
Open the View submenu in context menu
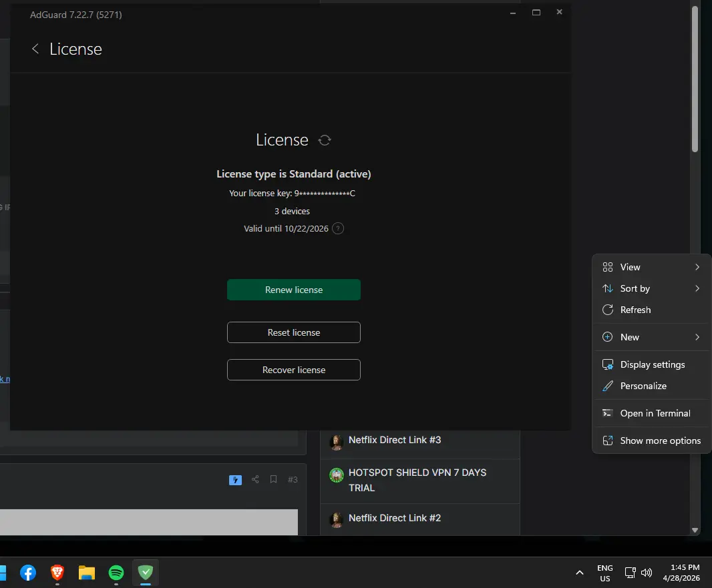(x=651, y=267)
